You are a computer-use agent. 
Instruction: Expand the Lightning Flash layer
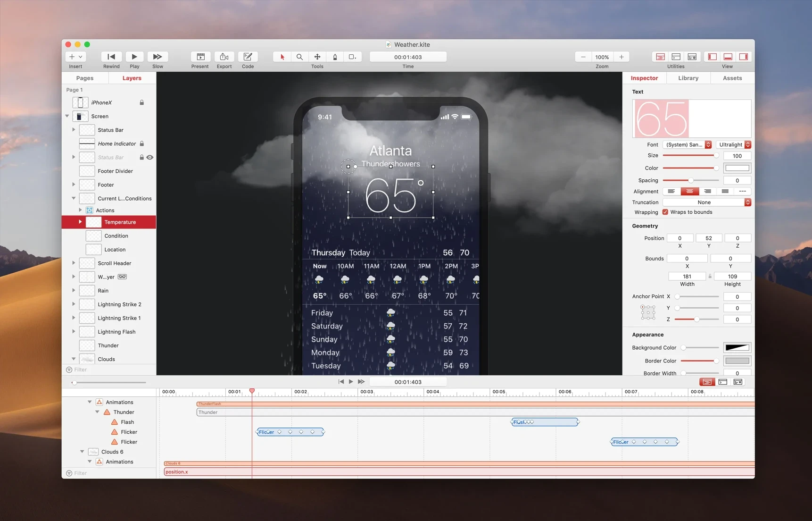tap(74, 332)
